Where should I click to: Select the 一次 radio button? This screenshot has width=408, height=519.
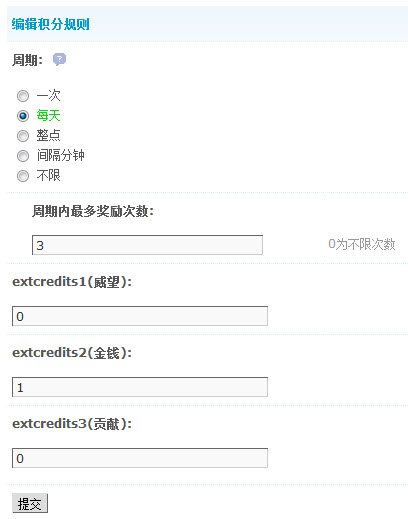pos(23,96)
